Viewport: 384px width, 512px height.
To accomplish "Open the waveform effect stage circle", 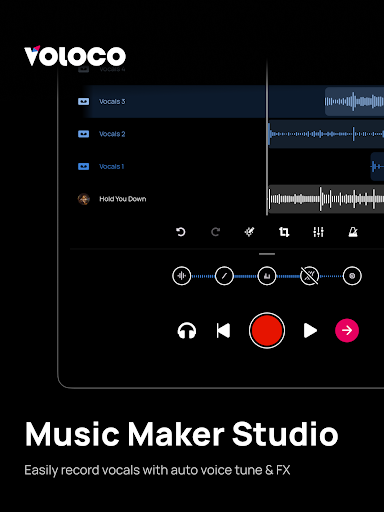I will (x=182, y=276).
